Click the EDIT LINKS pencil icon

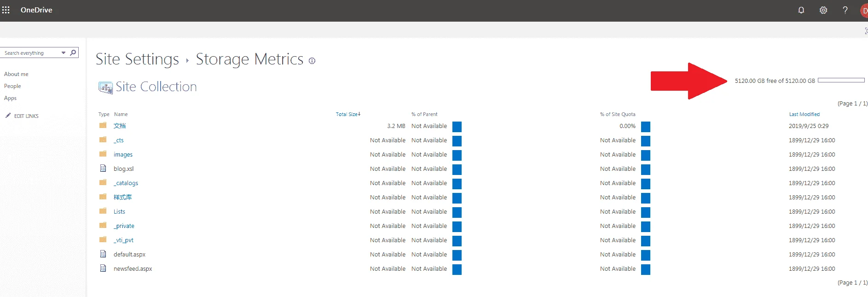click(8, 116)
